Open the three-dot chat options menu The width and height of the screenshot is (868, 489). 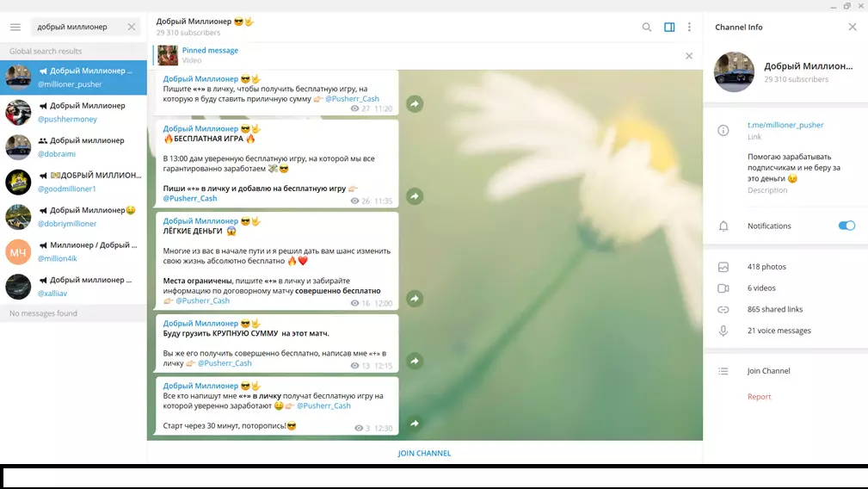tap(689, 28)
